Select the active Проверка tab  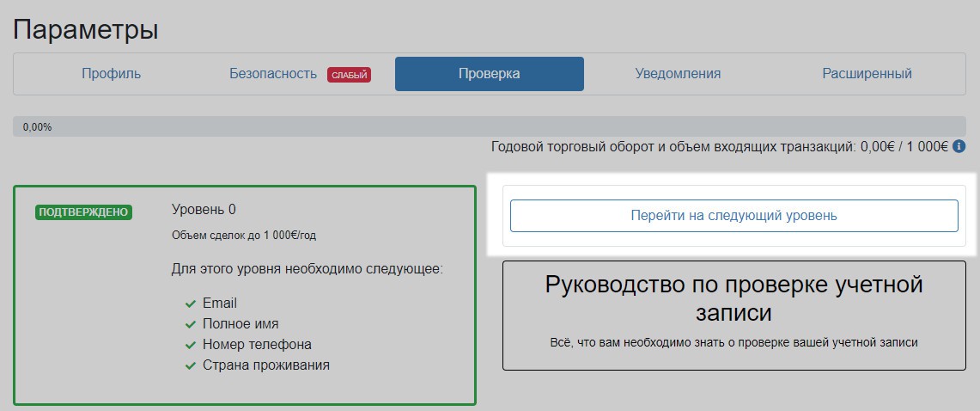click(489, 74)
